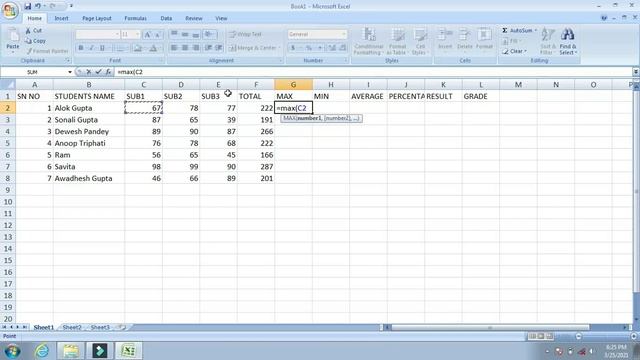This screenshot has width=640, height=360.
Task: Click the horizontal scrollbar
Action: [x=490, y=327]
